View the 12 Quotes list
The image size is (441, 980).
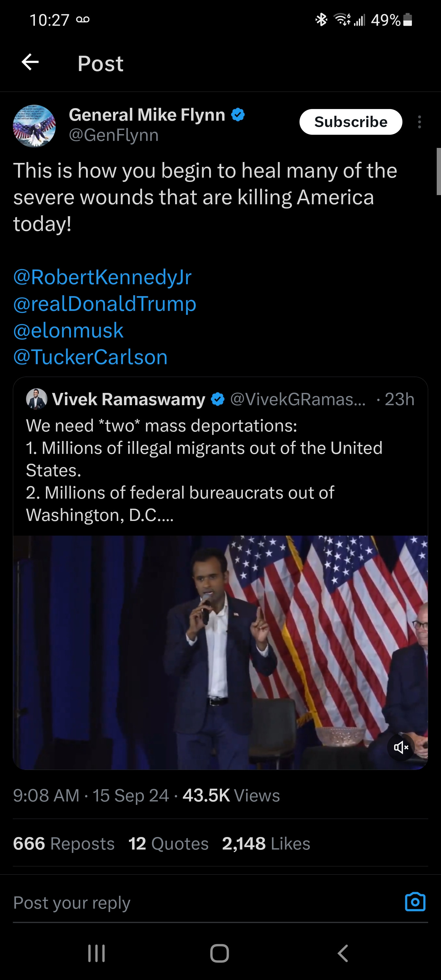[x=168, y=843]
